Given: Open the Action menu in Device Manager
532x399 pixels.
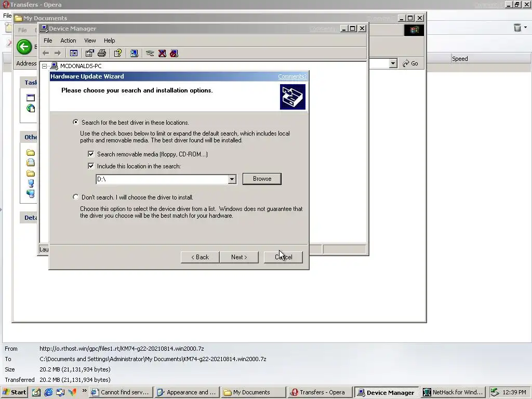Looking at the screenshot, I should coord(68,41).
